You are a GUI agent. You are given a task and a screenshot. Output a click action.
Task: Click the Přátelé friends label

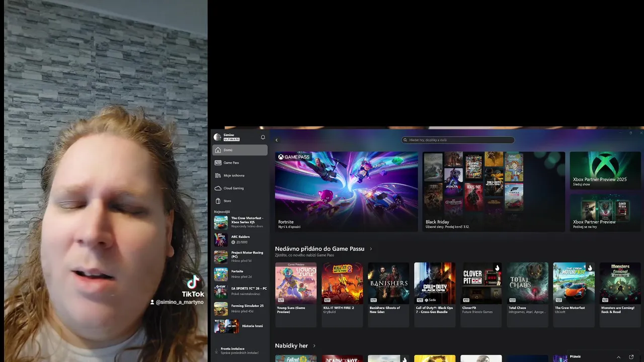click(x=575, y=356)
